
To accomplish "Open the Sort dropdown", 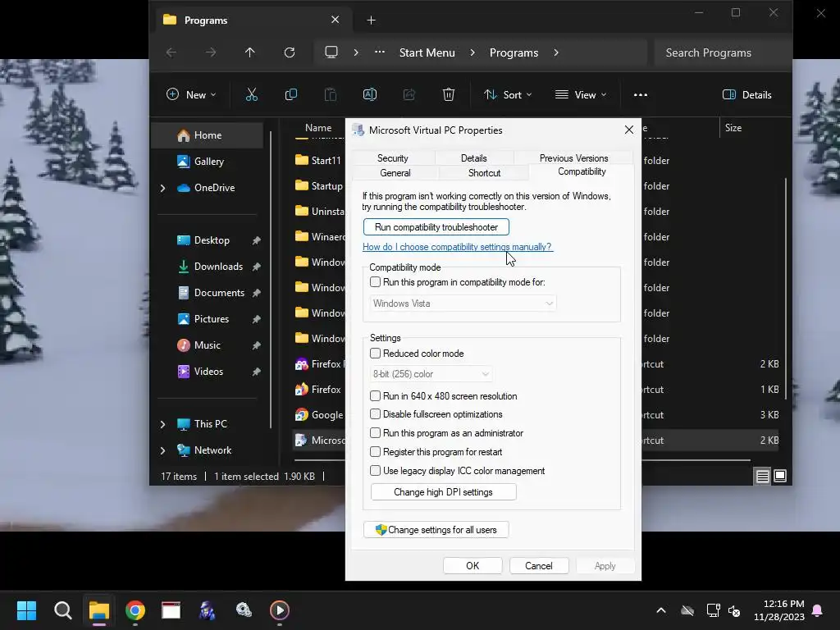I will click(508, 95).
